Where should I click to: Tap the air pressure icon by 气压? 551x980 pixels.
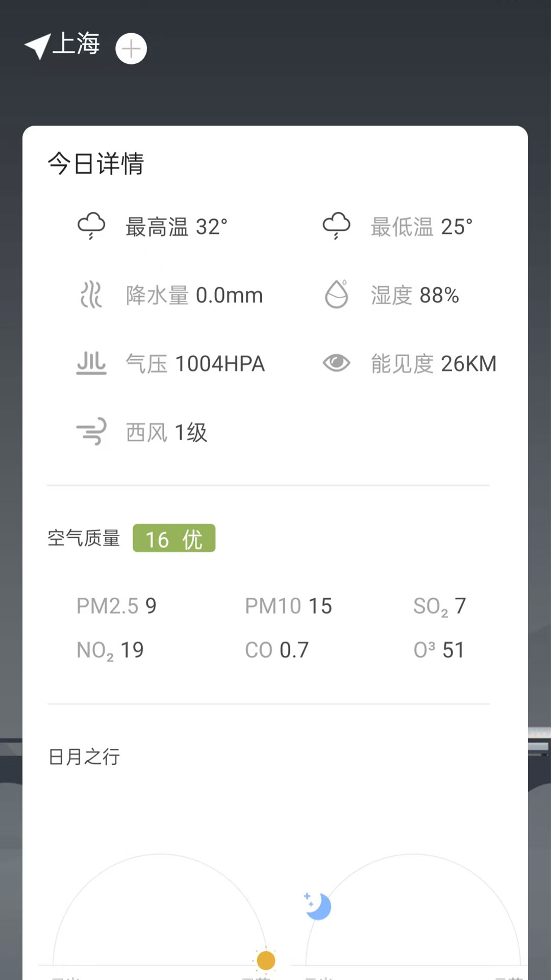click(x=91, y=363)
